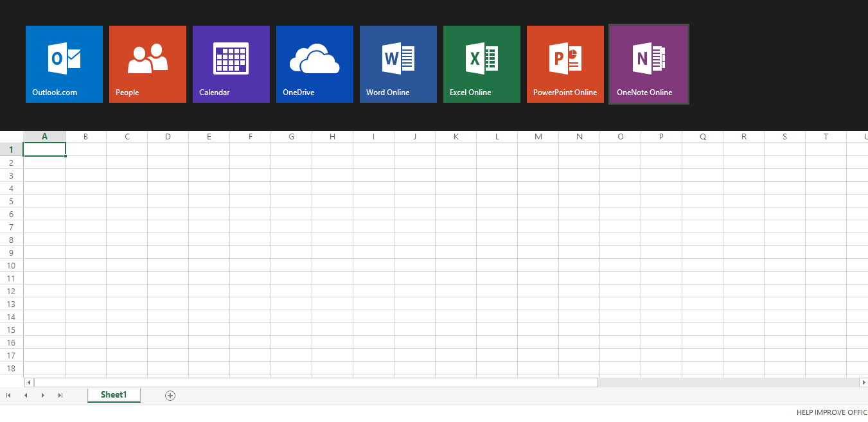The width and height of the screenshot is (868, 422).
Task: Select row 2 header
Action: pyautogui.click(x=12, y=163)
